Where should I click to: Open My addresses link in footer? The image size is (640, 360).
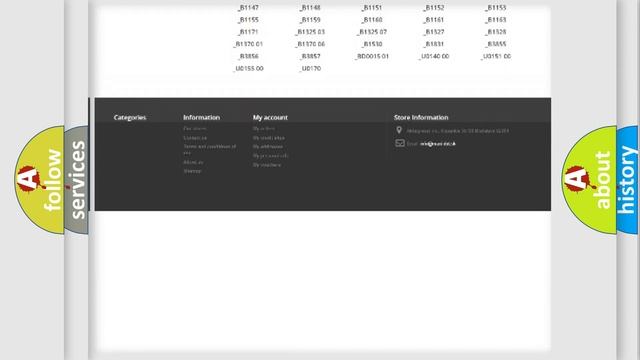pyautogui.click(x=268, y=147)
